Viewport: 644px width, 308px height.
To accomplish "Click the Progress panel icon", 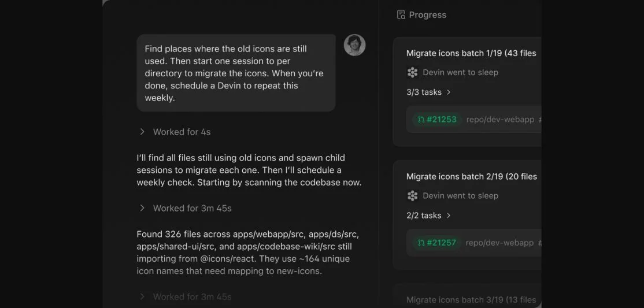I will click(401, 15).
